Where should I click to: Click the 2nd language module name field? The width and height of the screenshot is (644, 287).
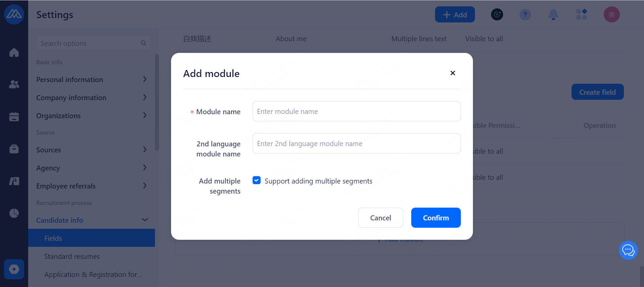click(x=356, y=143)
